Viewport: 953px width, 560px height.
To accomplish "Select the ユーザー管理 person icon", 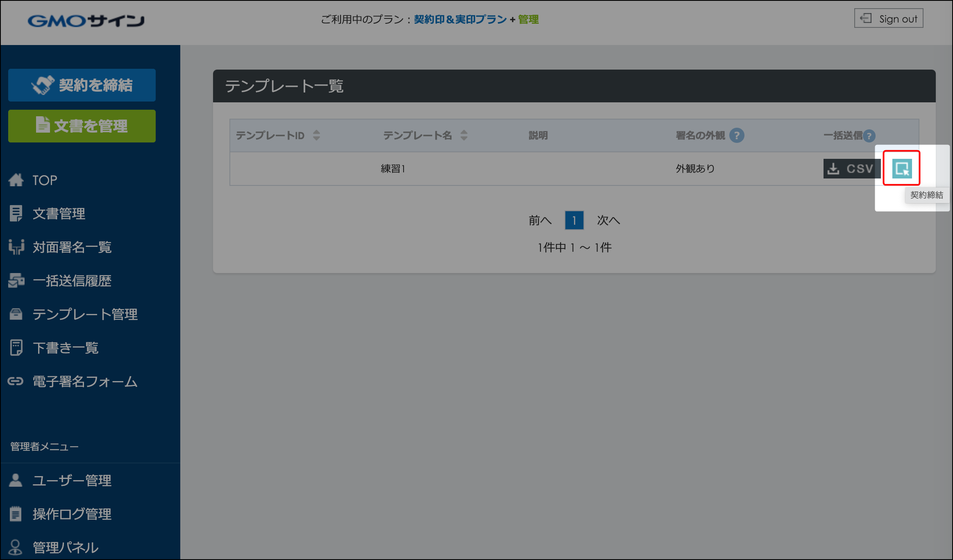I will pyautogui.click(x=16, y=480).
